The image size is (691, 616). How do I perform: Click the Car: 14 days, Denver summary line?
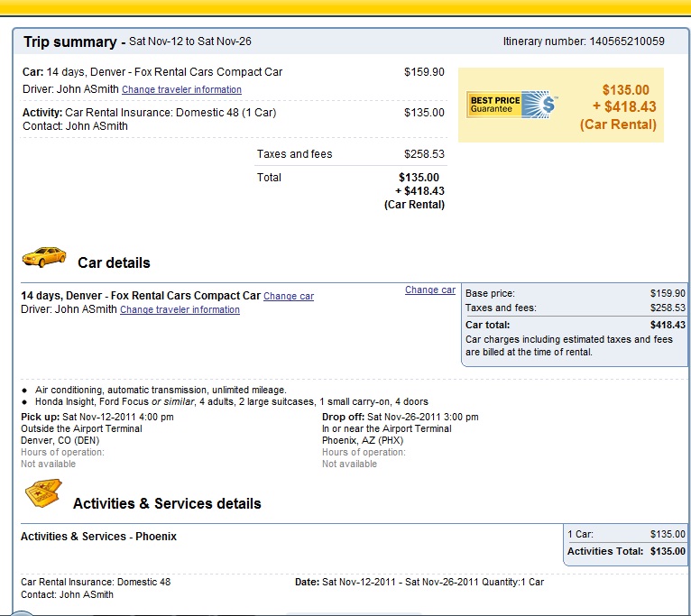pos(152,72)
